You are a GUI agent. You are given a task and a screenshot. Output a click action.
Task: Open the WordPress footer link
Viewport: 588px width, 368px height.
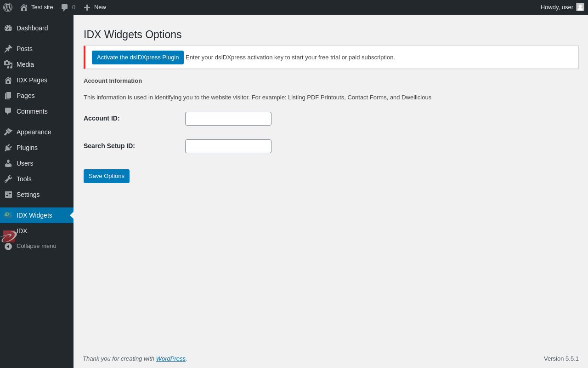point(171,358)
